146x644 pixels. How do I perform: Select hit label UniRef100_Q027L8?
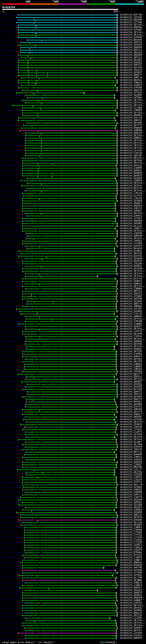tap(131, 278)
